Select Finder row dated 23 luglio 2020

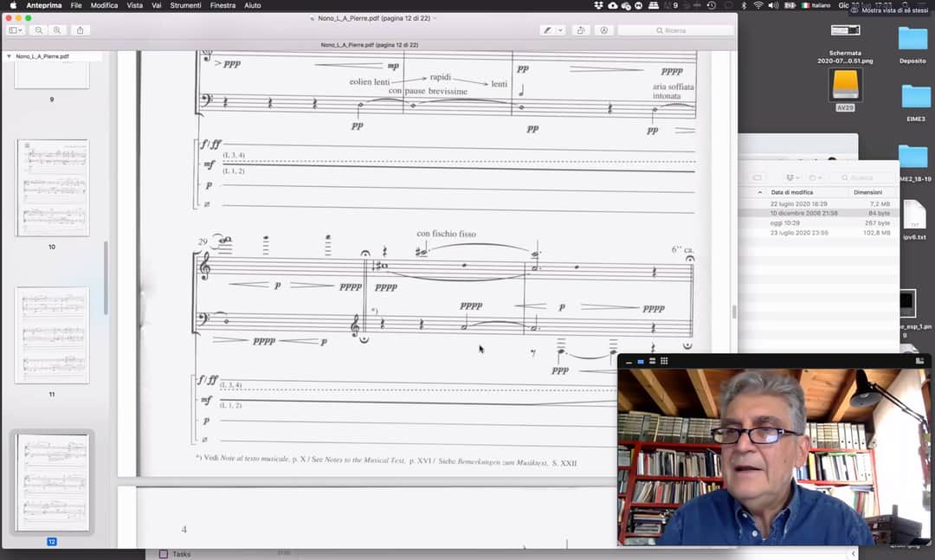[x=819, y=233]
